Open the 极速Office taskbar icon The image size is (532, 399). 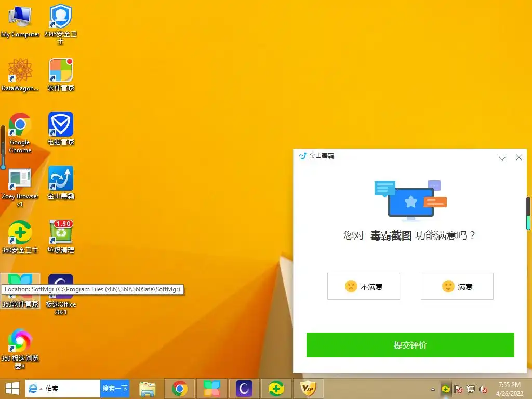tap(244, 389)
